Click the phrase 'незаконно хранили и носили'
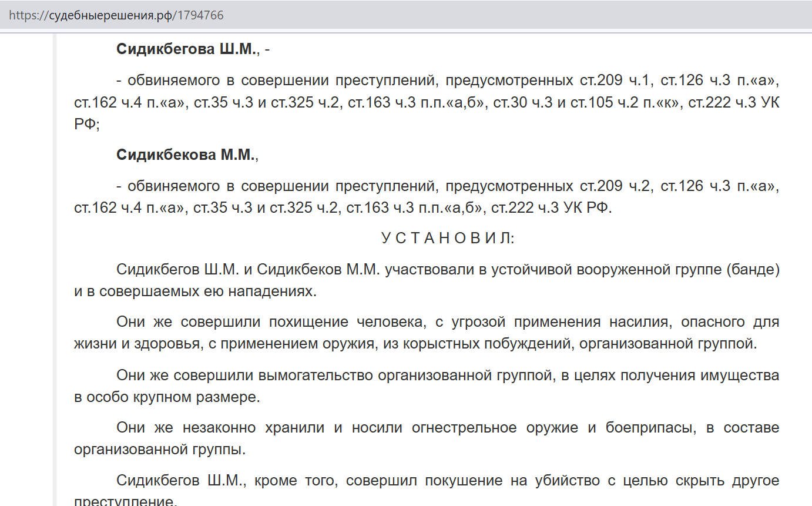812x506 pixels. [x=291, y=428]
